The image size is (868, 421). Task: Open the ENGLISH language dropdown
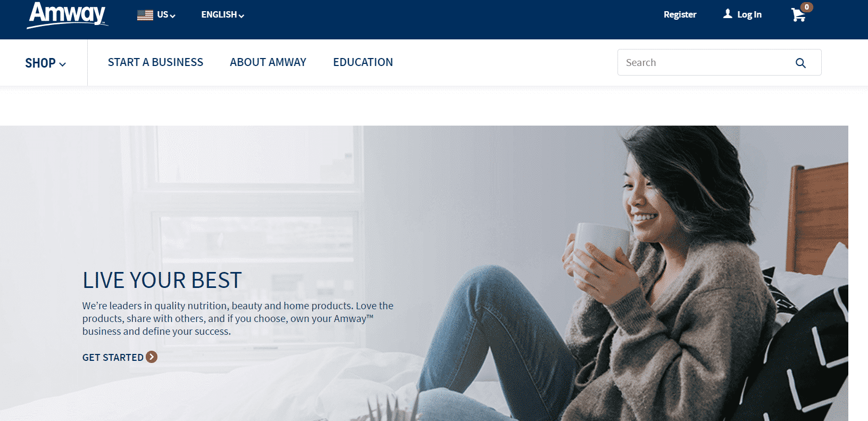click(222, 15)
